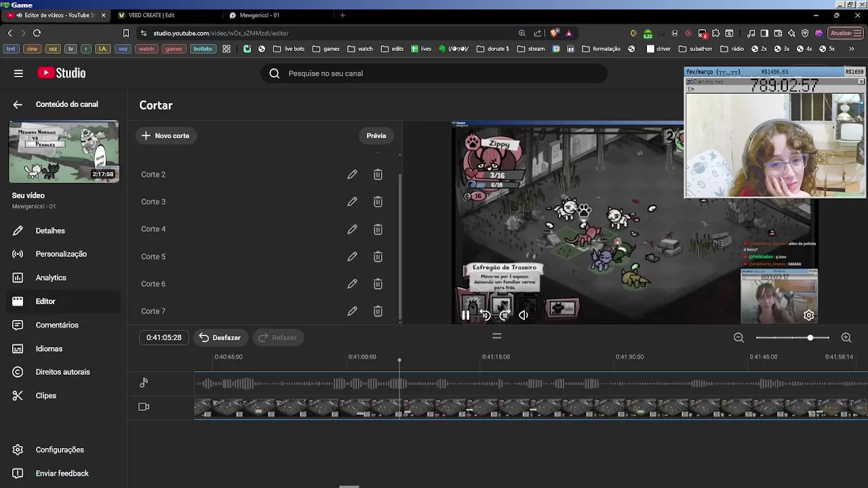The width and height of the screenshot is (868, 488).
Task: Switch to the VEED CREATE browser tab
Action: pos(167,15)
